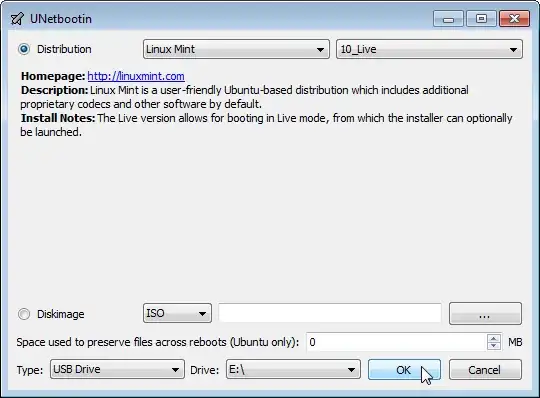The height and width of the screenshot is (398, 540).
Task: Select the Distribution radio button
Action: click(x=24, y=49)
